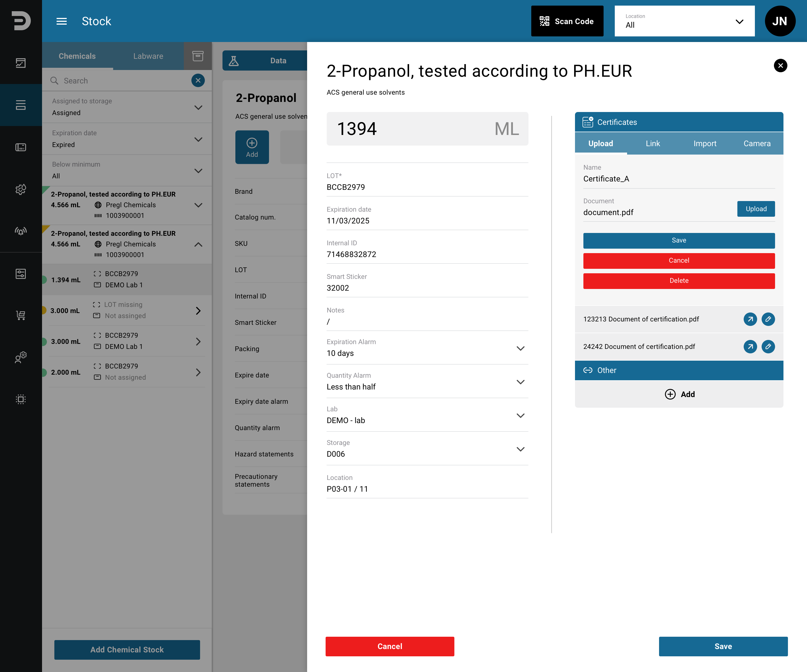Click the archive box icon beside Labware

pyautogui.click(x=198, y=56)
